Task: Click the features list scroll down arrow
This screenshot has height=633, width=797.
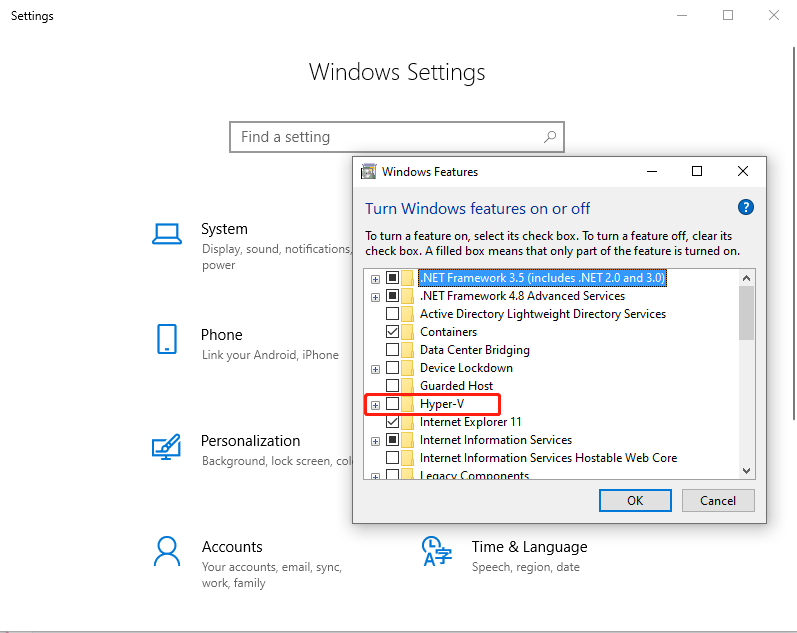Action: pyautogui.click(x=746, y=471)
